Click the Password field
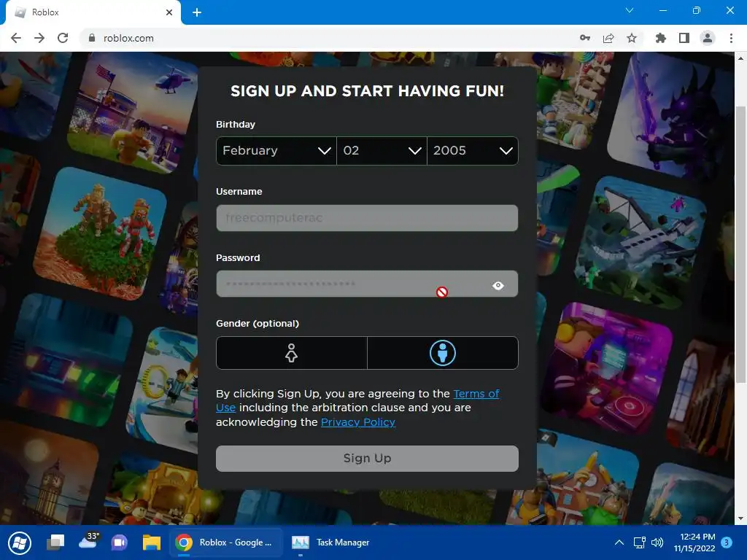The image size is (747, 560). pyautogui.click(x=367, y=284)
